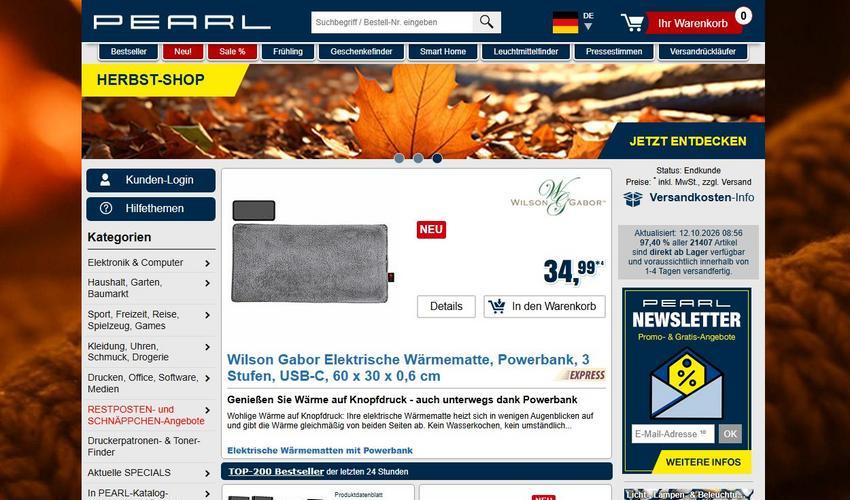Click the magnifying glass search icon

coord(486,22)
